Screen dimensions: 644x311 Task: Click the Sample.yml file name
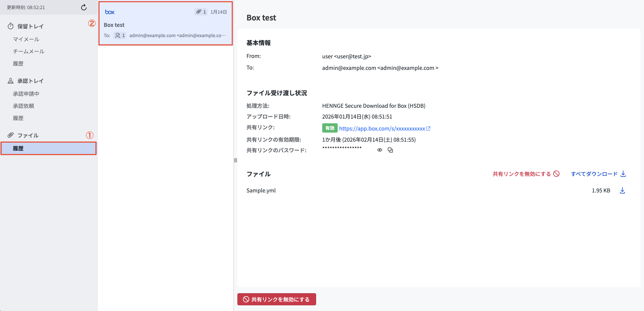click(x=261, y=190)
